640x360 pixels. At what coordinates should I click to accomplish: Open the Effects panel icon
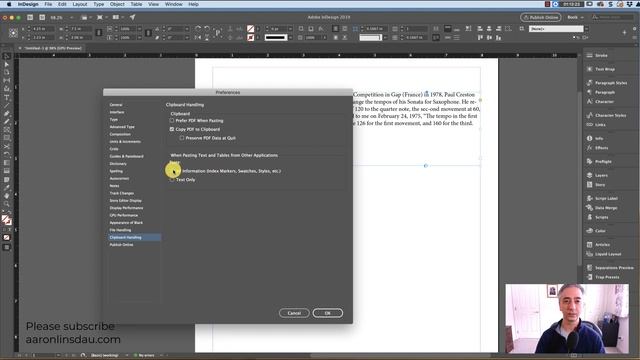tap(589, 148)
